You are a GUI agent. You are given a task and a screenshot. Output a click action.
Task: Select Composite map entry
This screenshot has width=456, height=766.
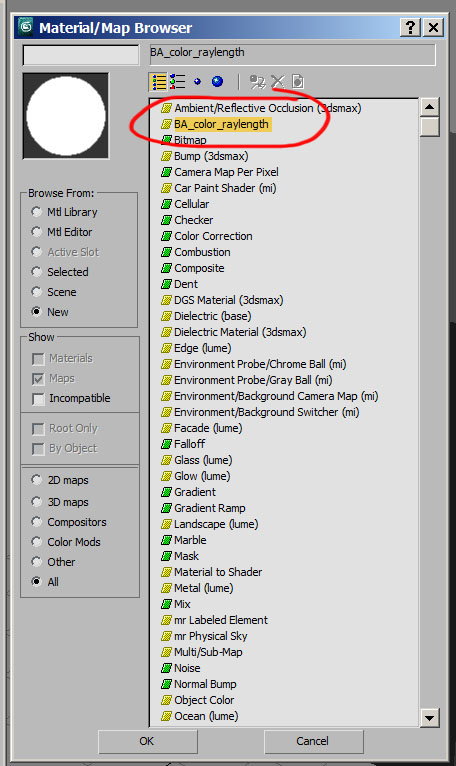coord(199,268)
